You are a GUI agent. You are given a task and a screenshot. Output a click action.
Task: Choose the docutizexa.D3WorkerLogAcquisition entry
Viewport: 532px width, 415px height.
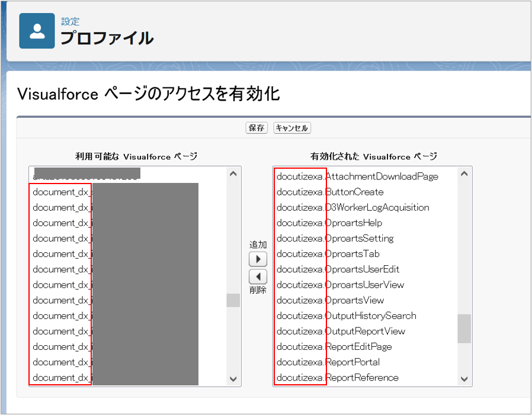(352, 207)
